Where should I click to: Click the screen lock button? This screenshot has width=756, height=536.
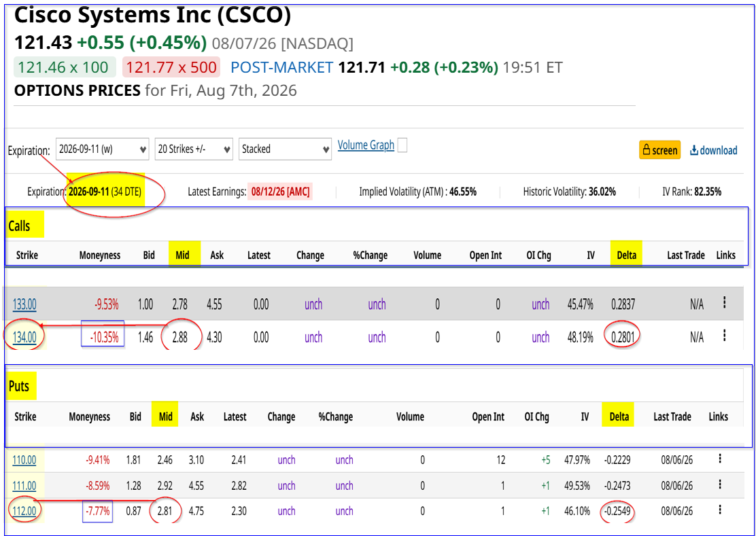(x=659, y=150)
